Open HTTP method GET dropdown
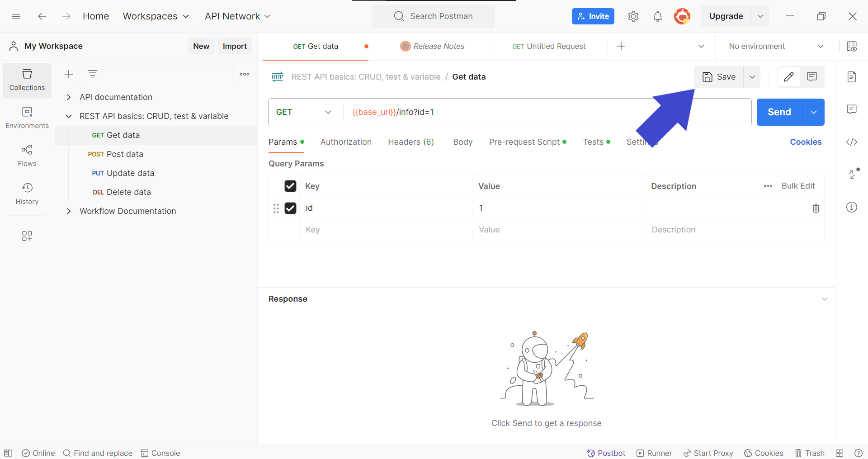This screenshot has width=868, height=459. click(x=305, y=112)
